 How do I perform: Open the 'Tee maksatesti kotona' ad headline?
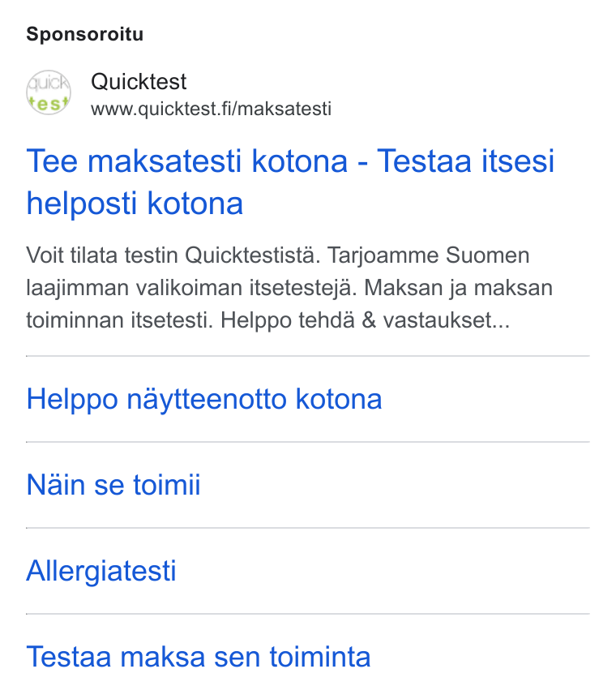click(186, 161)
